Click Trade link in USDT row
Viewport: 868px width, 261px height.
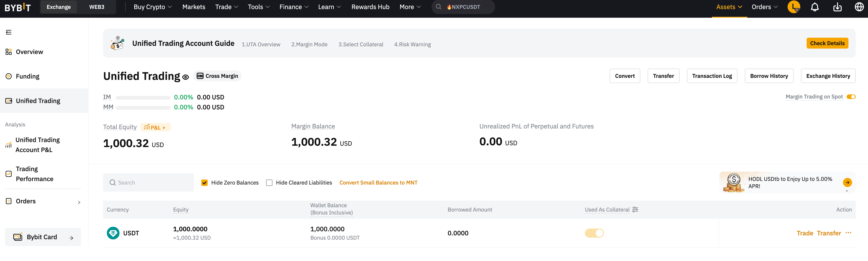click(x=805, y=233)
